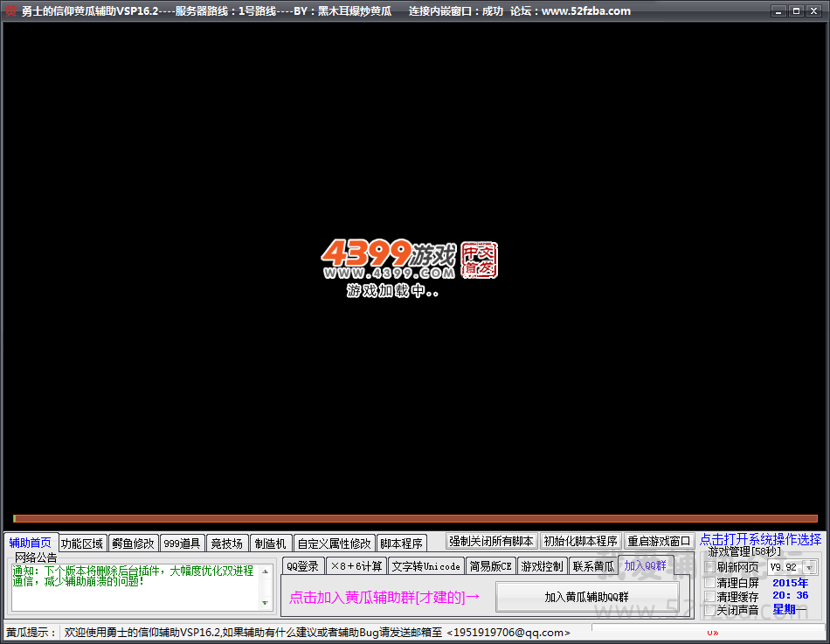
Task: Click the pink 点击加入黄瓜辅助群 text
Action: [384, 598]
